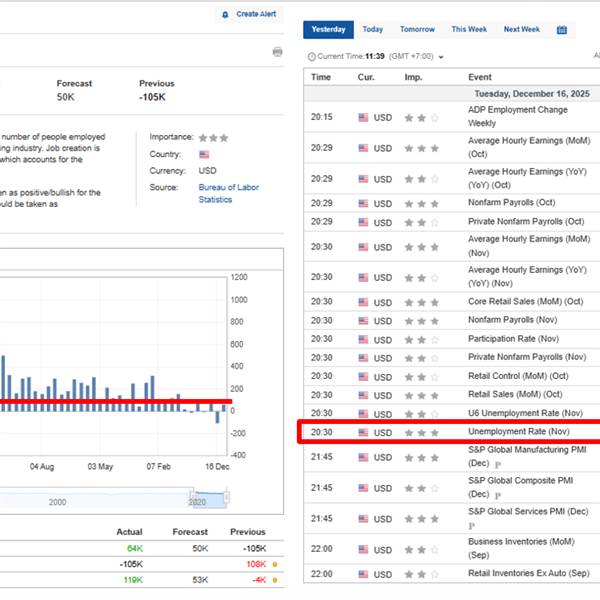The width and height of the screenshot is (600, 600).
Task: Open the Core Retail Sales (MoM) (Oct) event
Action: 525,301
